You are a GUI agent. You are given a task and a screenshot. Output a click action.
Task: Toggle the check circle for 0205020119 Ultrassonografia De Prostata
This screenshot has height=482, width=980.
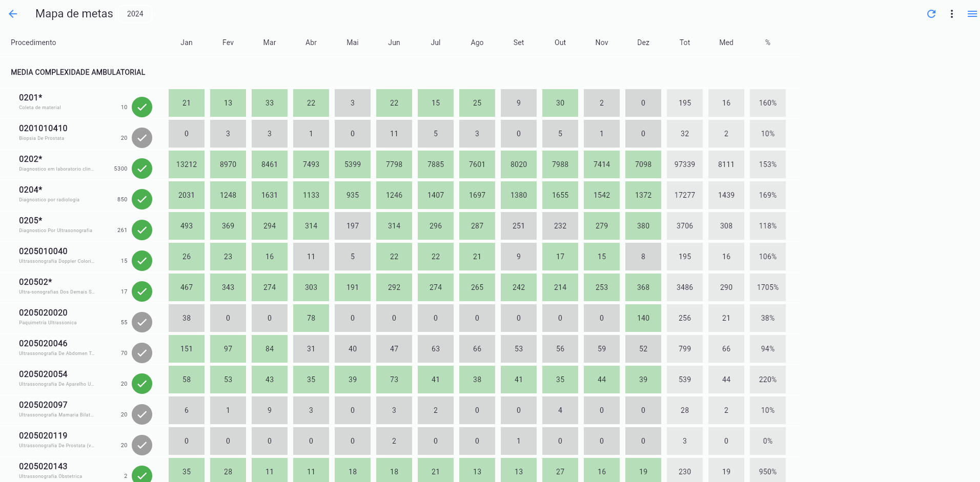coord(142,445)
